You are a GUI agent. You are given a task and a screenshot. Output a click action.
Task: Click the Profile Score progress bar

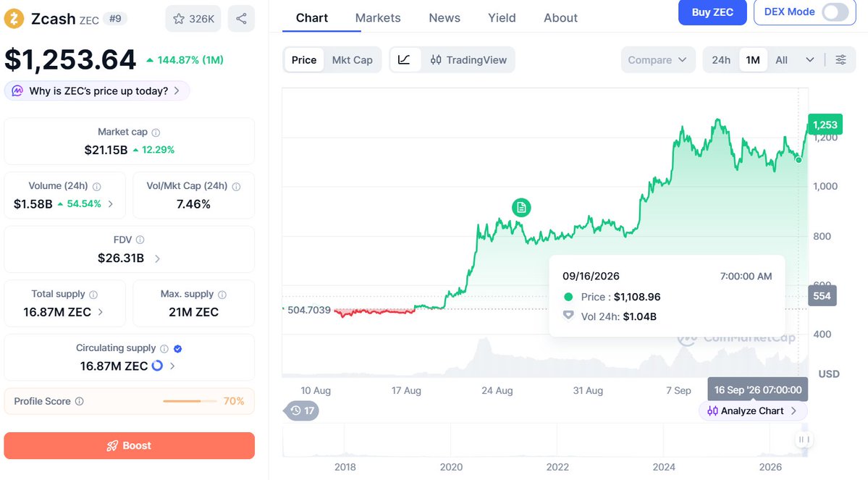(190, 401)
